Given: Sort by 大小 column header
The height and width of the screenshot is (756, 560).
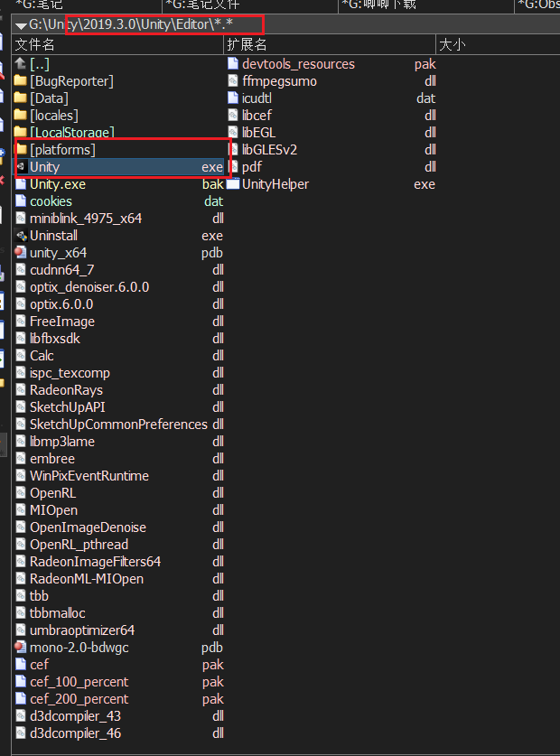Looking at the screenshot, I should pyautogui.click(x=498, y=45).
